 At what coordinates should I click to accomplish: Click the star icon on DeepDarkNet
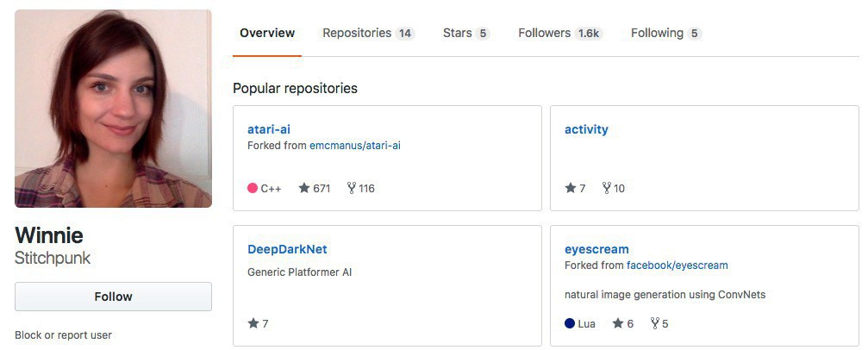coord(253,323)
